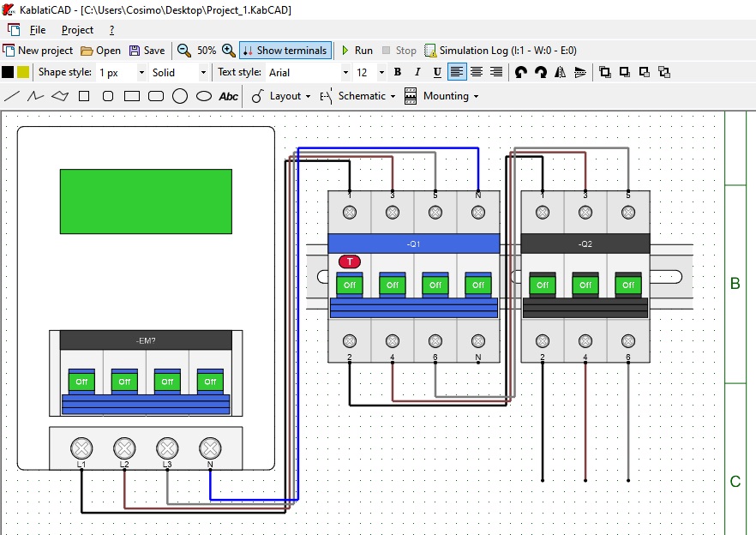Zoom in with the magnifier plus icon
Screen dimensions: 756x535
pos(229,51)
